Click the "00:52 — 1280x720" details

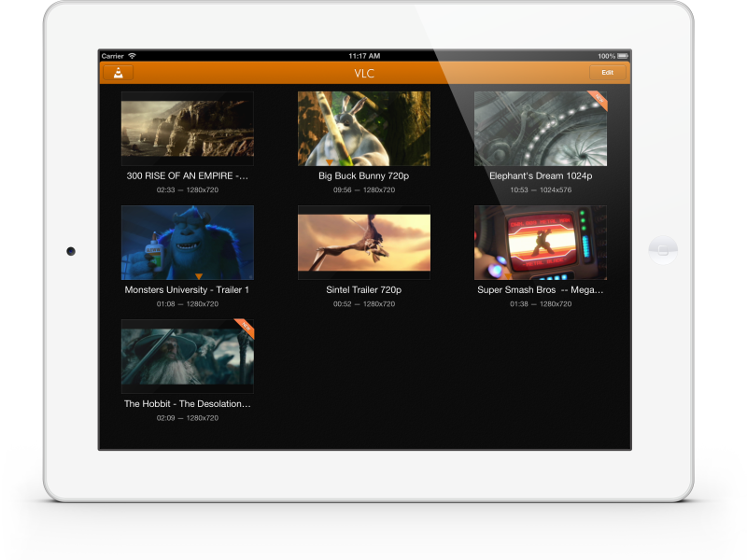click(x=364, y=304)
